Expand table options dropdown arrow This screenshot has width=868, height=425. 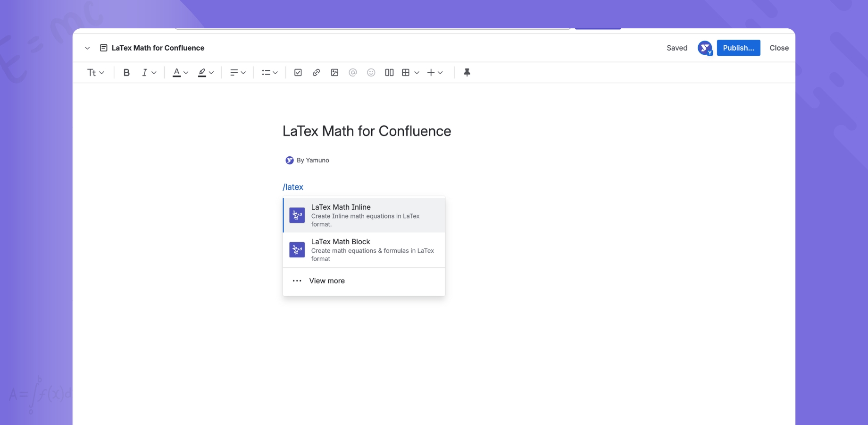[x=417, y=73]
